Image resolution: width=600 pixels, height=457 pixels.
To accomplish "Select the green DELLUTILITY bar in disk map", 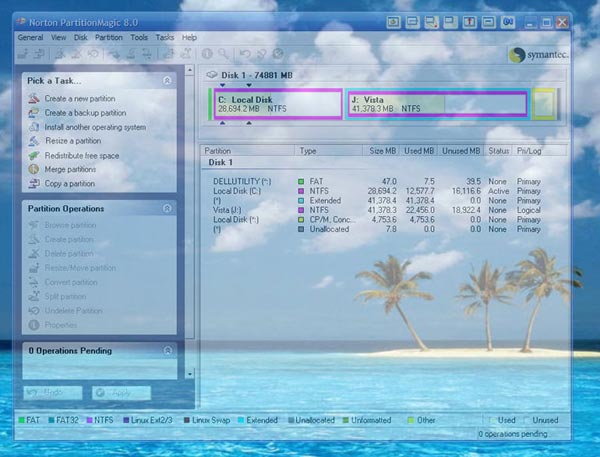I will click(x=210, y=104).
